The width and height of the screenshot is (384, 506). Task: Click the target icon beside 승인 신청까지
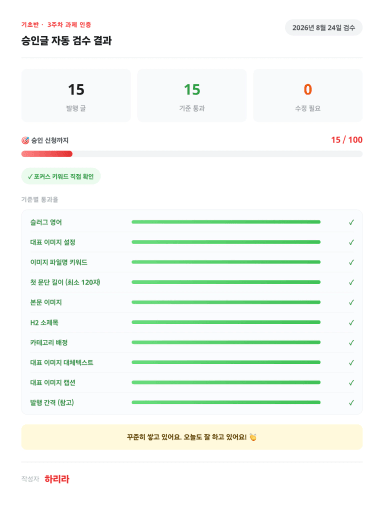tap(25, 140)
